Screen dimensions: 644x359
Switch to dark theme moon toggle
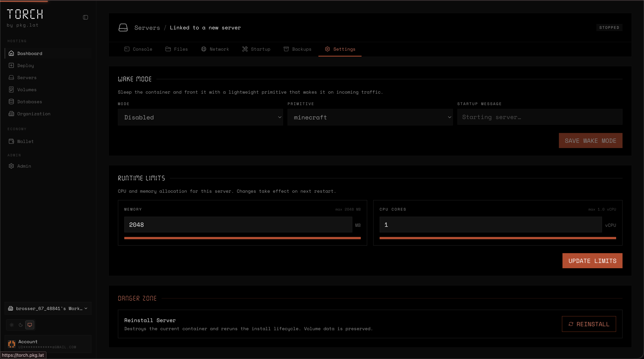[21, 325]
